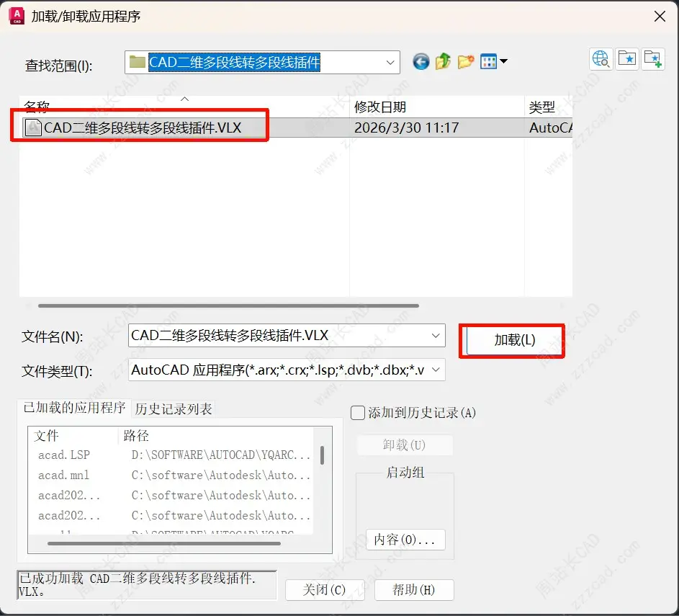679x616 pixels.
Task: Click the folder icon inside the 查找范围 field
Action: point(137,62)
